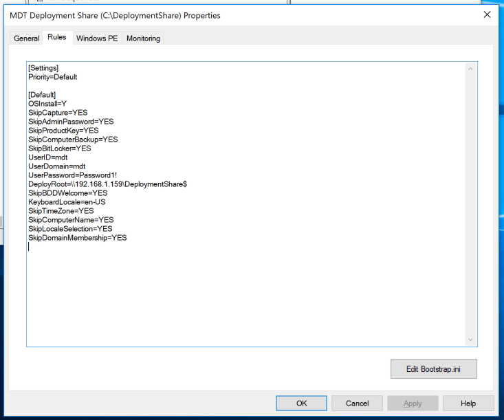Click the Priority=Default line
Screen dimensions: 504x420
(x=53, y=77)
